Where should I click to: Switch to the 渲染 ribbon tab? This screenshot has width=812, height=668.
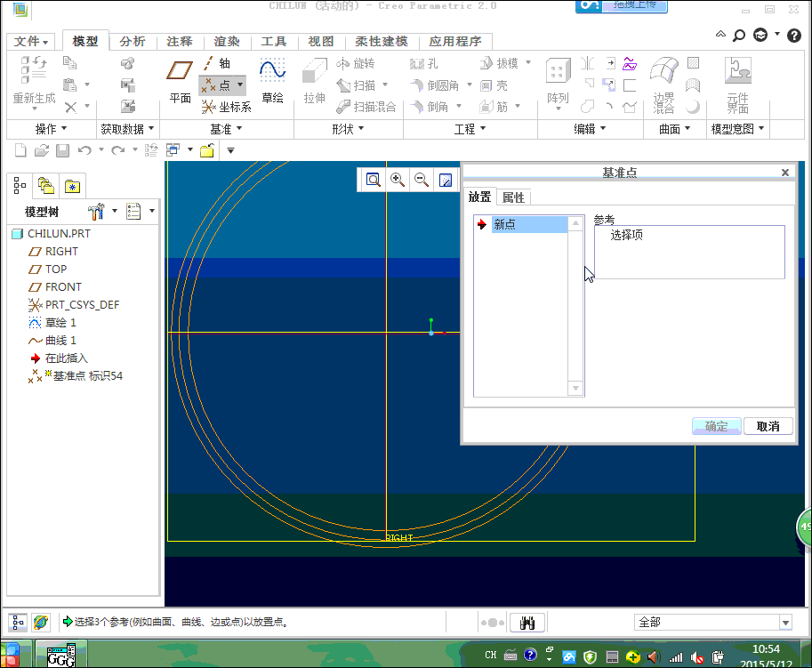(x=227, y=42)
